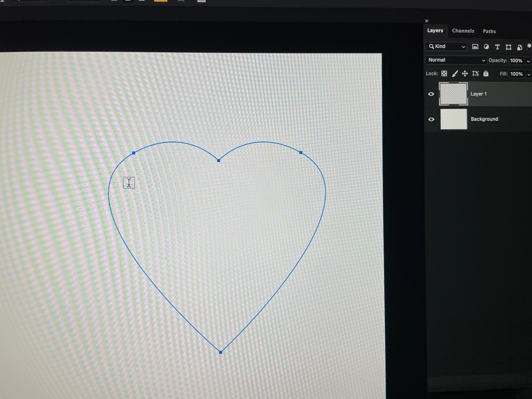Viewport: 532px width, 399px height.
Task: Switch to the Channels tab
Action: pos(463,31)
